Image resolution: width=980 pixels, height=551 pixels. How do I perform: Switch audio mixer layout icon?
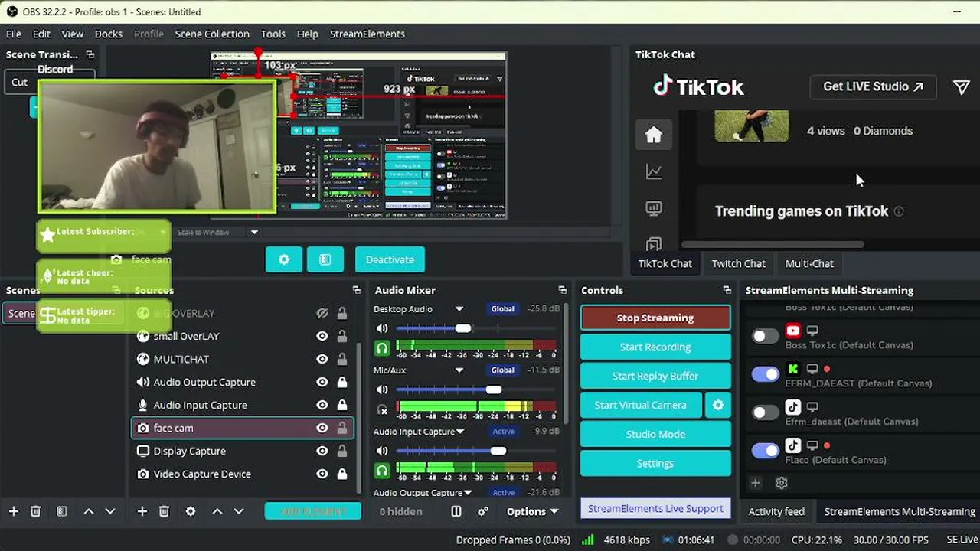(456, 511)
